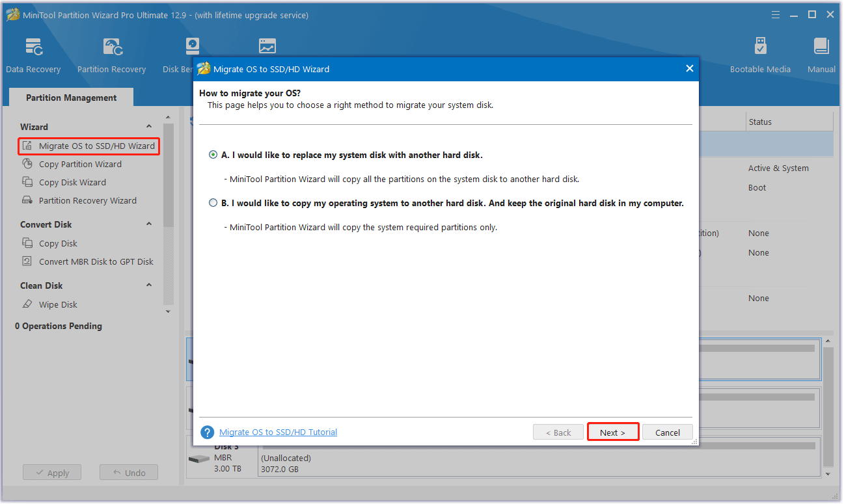Open Partition Recovery Wizard

(x=87, y=200)
